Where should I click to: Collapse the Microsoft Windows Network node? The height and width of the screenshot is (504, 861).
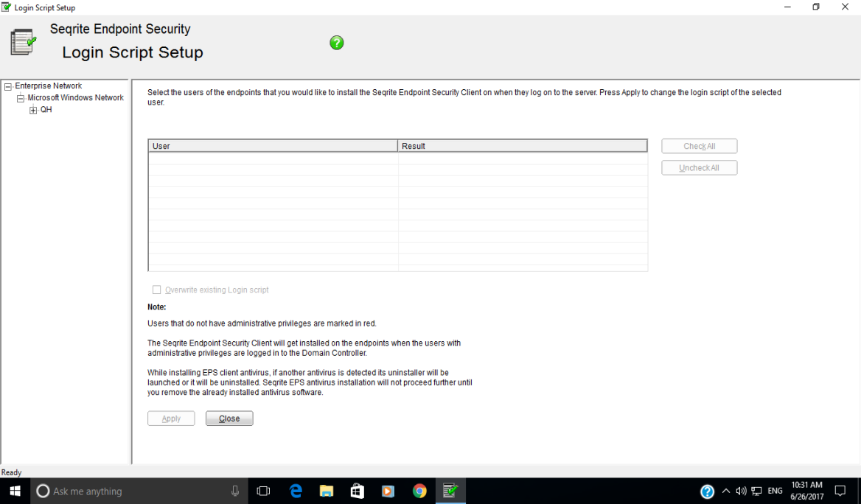21,98
